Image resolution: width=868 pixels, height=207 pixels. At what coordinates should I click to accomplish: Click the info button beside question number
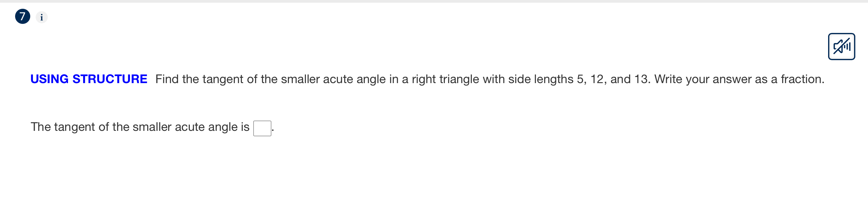point(41,17)
